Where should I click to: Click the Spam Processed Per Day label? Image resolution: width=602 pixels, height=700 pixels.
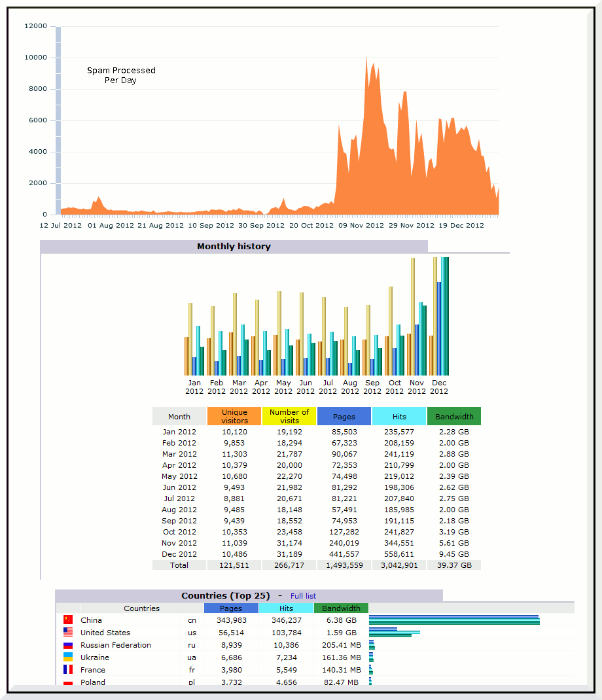pos(121,75)
